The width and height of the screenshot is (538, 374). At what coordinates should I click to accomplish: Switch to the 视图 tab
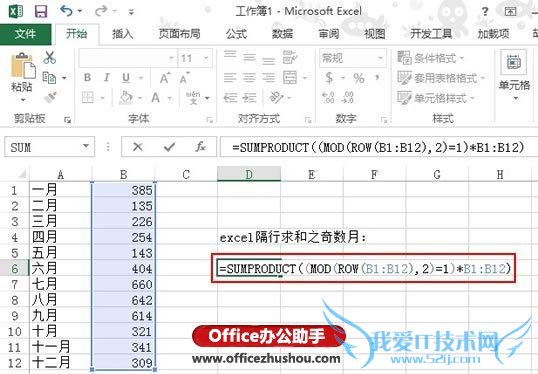375,34
